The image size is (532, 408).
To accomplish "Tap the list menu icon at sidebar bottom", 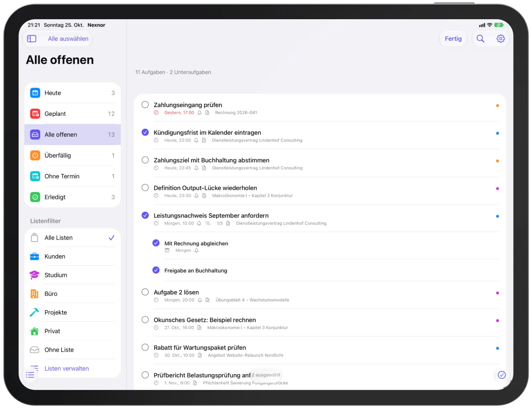I will (30, 375).
